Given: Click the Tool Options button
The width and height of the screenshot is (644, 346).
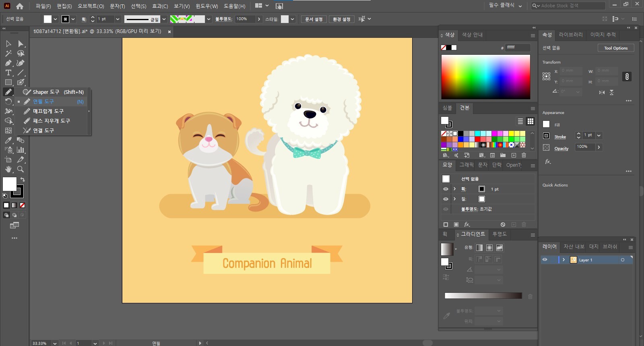Looking at the screenshot, I should (x=615, y=48).
